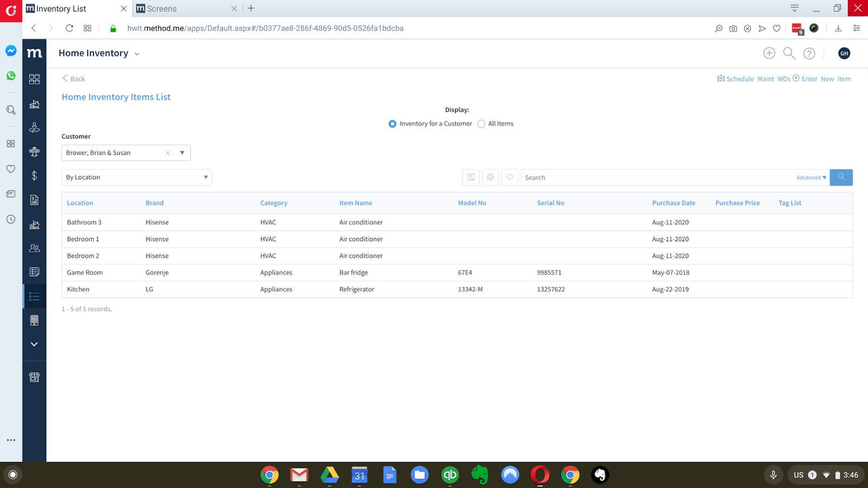Open browser downloads icon

(x=838, y=28)
